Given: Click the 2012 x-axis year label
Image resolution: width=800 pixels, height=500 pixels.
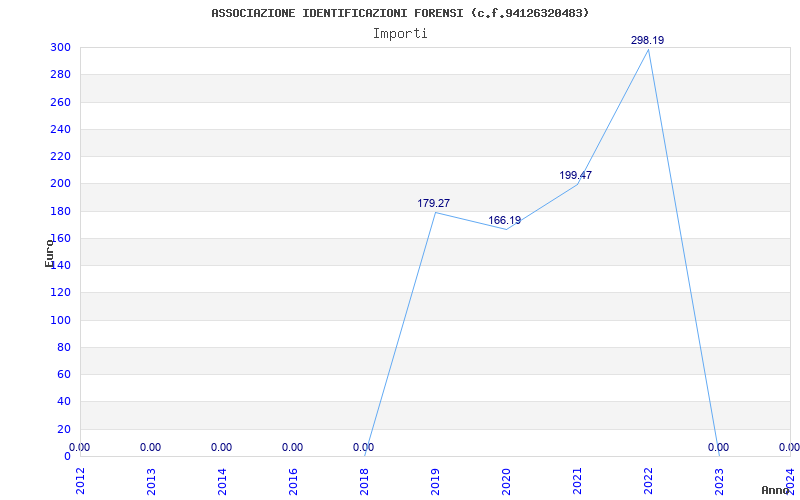Looking at the screenshot, I should (x=80, y=481).
